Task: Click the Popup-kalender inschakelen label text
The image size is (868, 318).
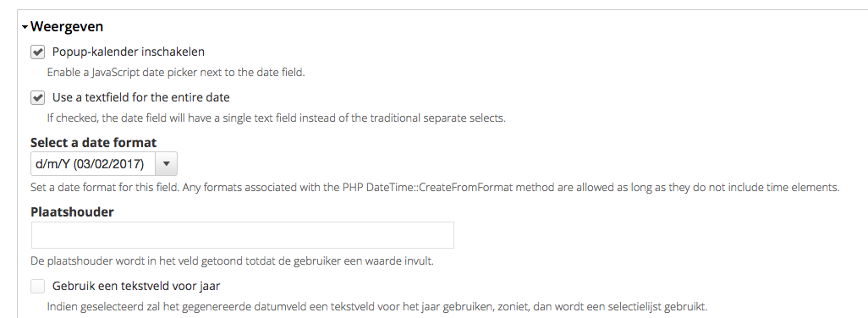Action: (x=129, y=52)
